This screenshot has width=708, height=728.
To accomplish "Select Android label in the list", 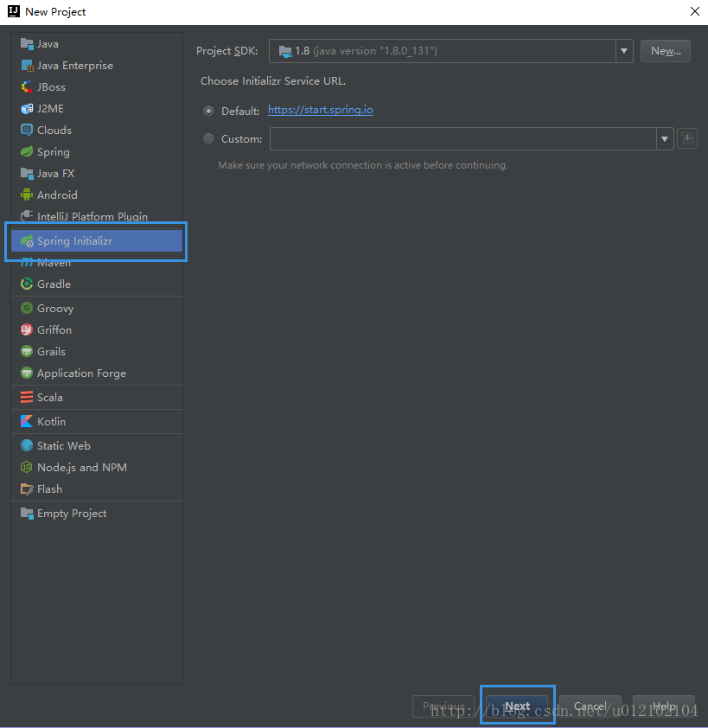I will tap(57, 195).
